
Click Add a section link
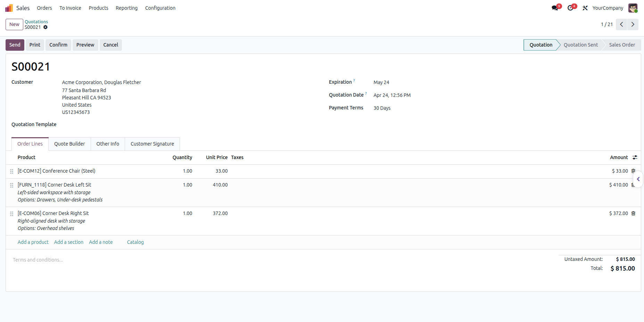69,242
